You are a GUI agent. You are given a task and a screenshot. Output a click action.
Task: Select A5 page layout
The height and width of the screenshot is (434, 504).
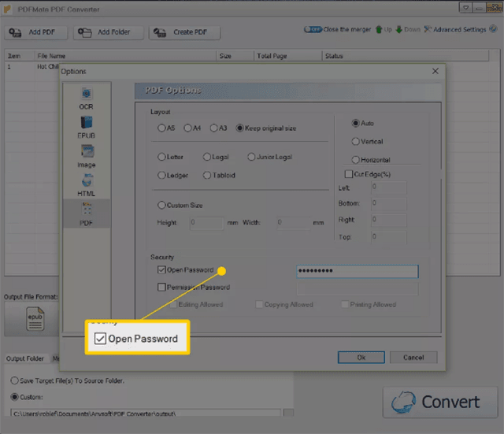[x=166, y=128]
